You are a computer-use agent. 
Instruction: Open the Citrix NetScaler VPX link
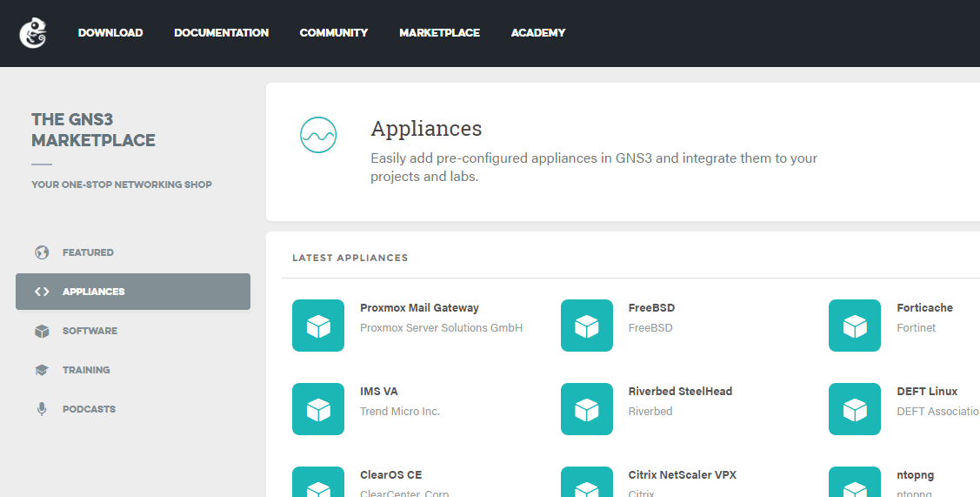(682, 475)
